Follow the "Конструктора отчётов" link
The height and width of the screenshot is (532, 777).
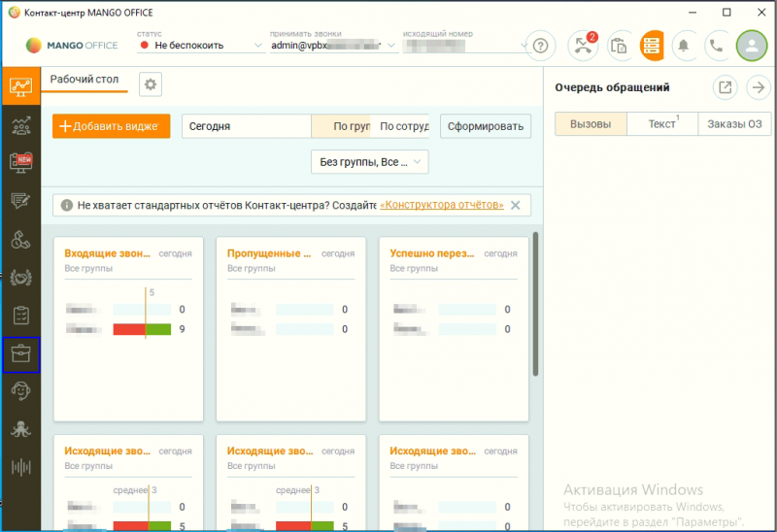(442, 205)
